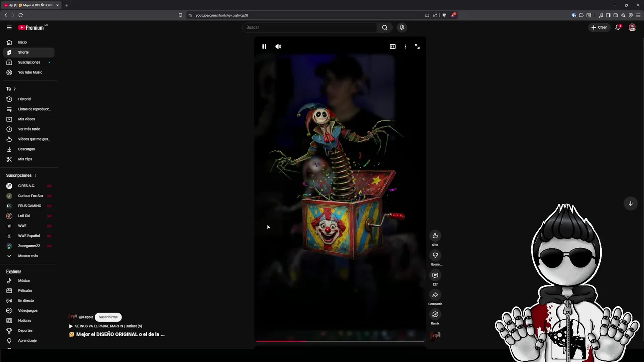This screenshot has height=362, width=644.
Task: Open YouTube Music in the sidebar
Action: tap(28, 72)
